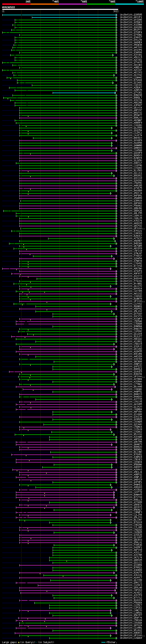Select UniRef100_P74241 label
This screenshot has width=146, height=644.
[x=131, y=281]
